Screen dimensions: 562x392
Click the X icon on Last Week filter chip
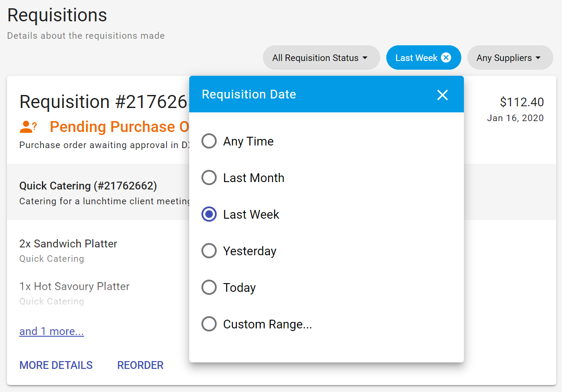click(x=446, y=57)
